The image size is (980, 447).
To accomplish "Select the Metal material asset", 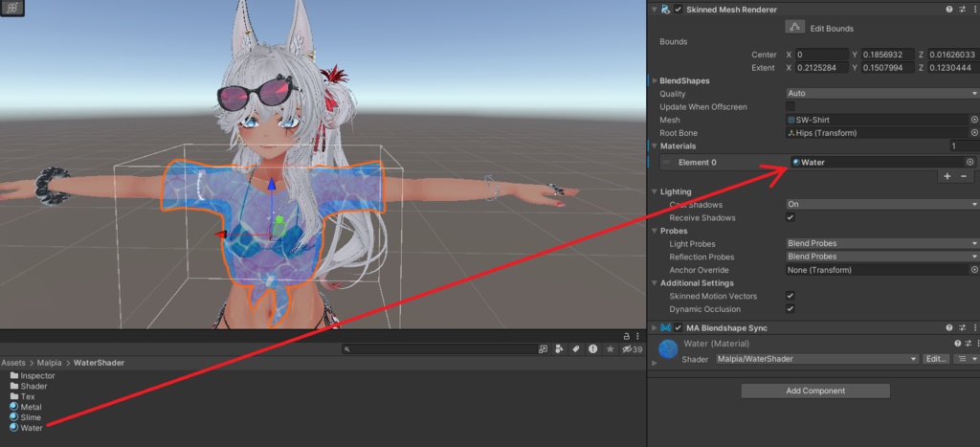I will coord(26,407).
